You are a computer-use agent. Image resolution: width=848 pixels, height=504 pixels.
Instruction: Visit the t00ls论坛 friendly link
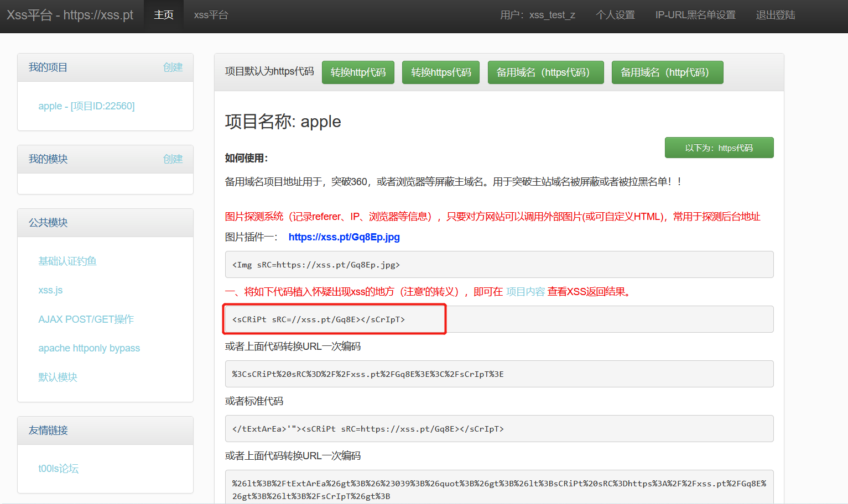[x=58, y=469]
